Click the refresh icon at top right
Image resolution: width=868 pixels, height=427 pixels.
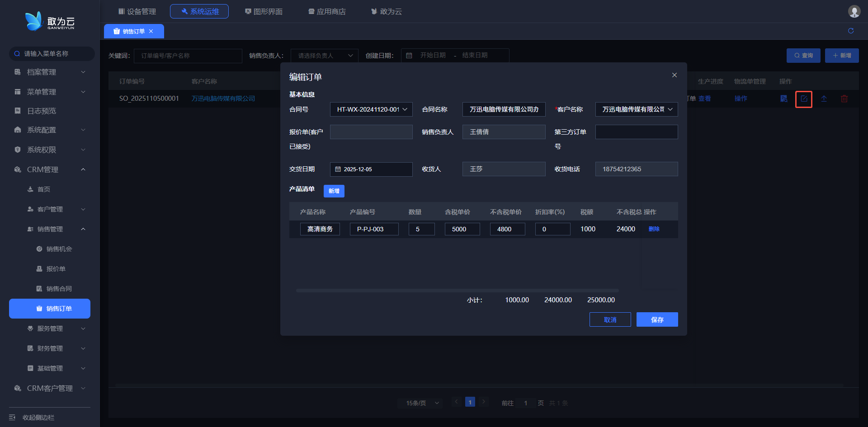[x=851, y=31]
